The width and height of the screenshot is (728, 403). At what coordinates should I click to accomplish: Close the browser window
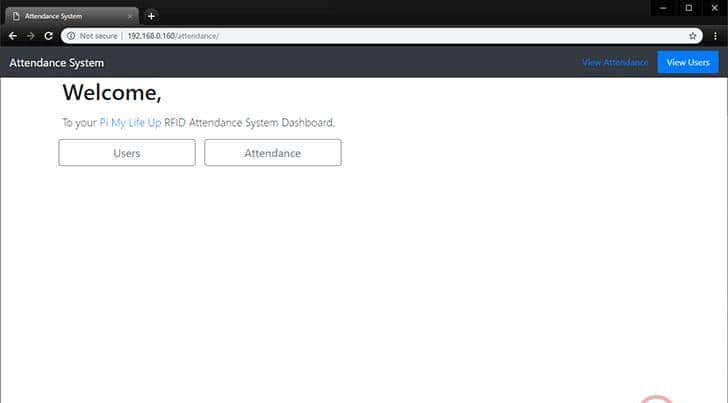pyautogui.click(x=714, y=8)
